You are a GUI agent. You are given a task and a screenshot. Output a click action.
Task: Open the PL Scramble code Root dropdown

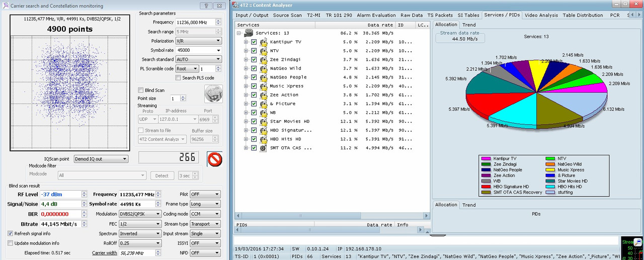pyautogui.click(x=187, y=68)
